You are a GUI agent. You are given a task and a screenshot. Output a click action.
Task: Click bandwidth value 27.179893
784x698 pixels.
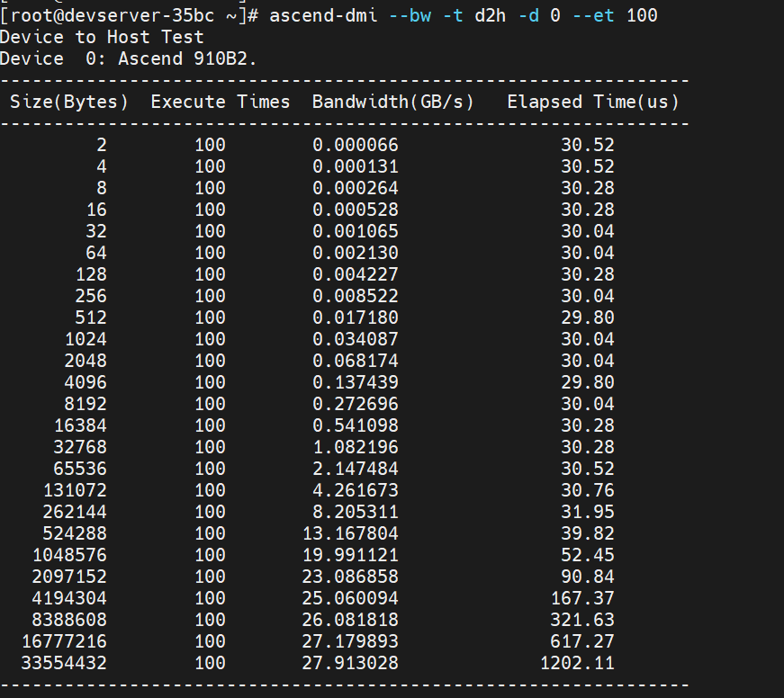pos(350,641)
